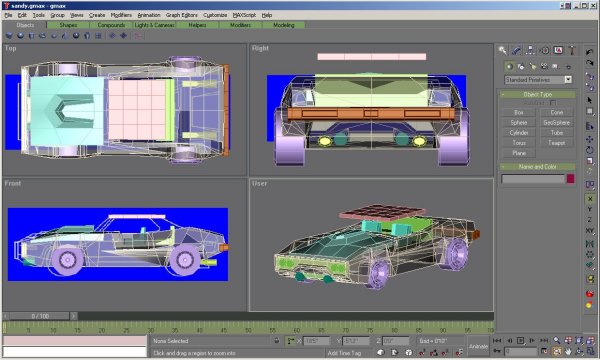
Task: Open the Hierarchy command panel tab
Action: [530, 50]
